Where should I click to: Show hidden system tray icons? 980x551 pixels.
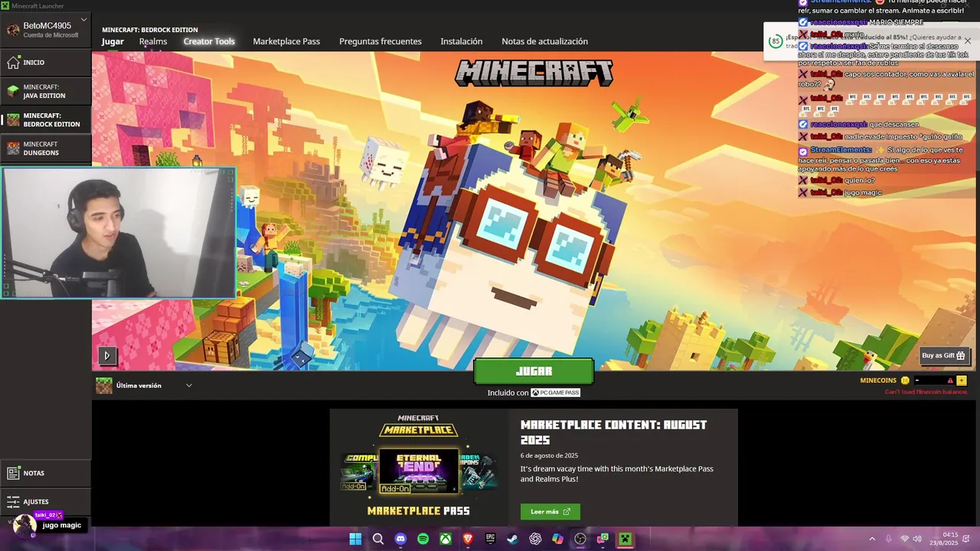(871, 539)
